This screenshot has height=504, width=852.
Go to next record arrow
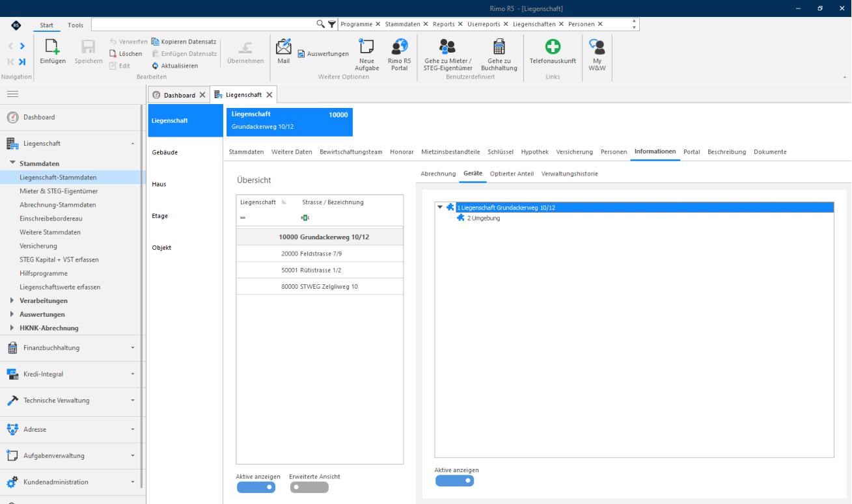tap(23, 46)
